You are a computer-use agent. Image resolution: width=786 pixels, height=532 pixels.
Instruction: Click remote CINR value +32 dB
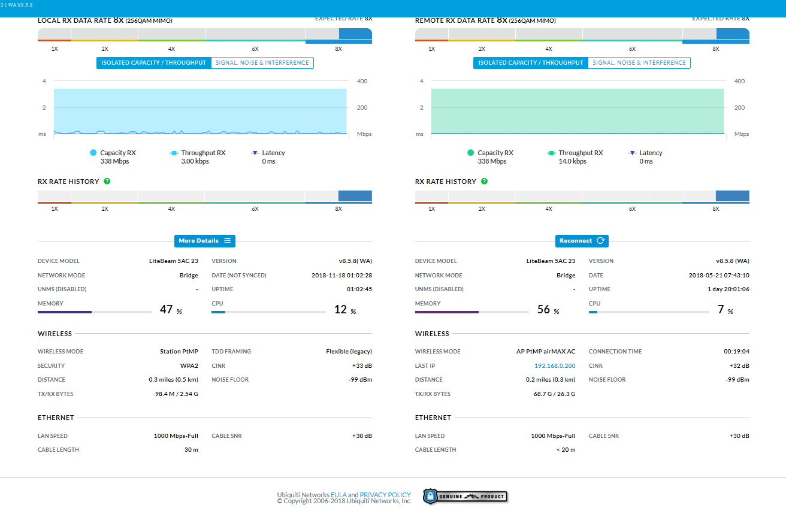[739, 365]
